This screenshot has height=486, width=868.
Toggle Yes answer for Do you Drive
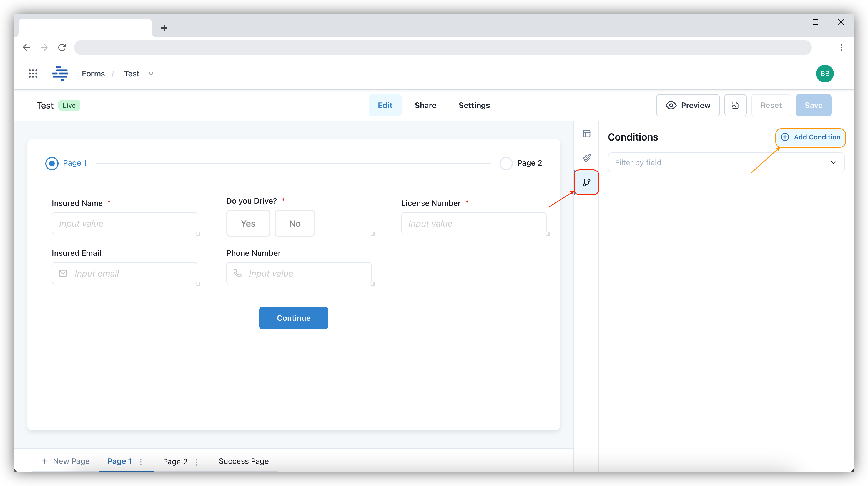(247, 223)
